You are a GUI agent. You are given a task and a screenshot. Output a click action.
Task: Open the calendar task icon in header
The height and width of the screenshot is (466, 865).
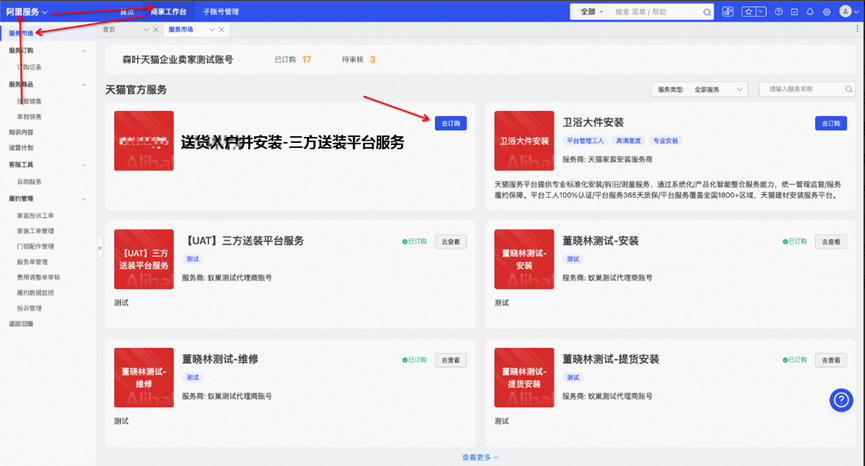(x=794, y=12)
